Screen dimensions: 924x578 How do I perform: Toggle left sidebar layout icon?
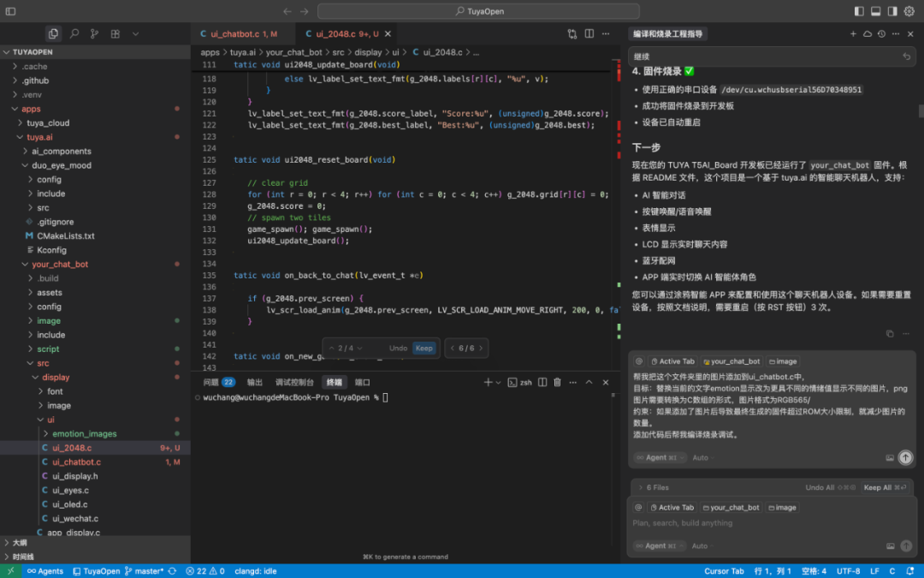tap(859, 11)
